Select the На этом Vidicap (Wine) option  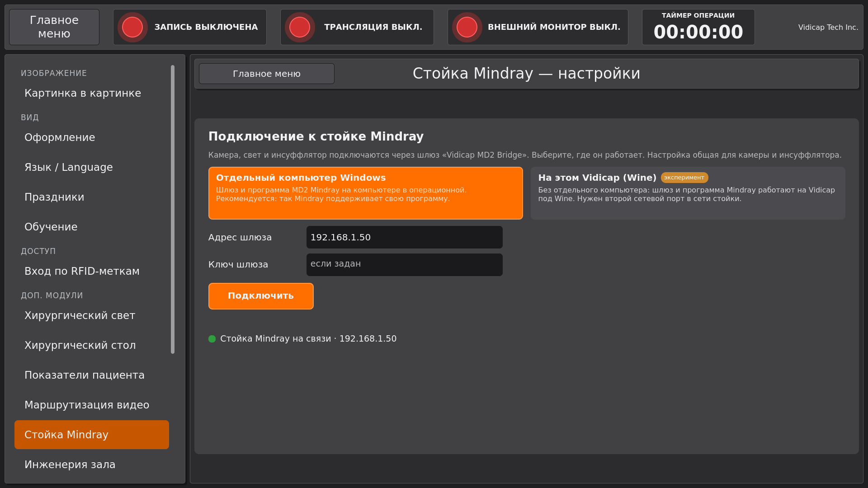coord(688,193)
